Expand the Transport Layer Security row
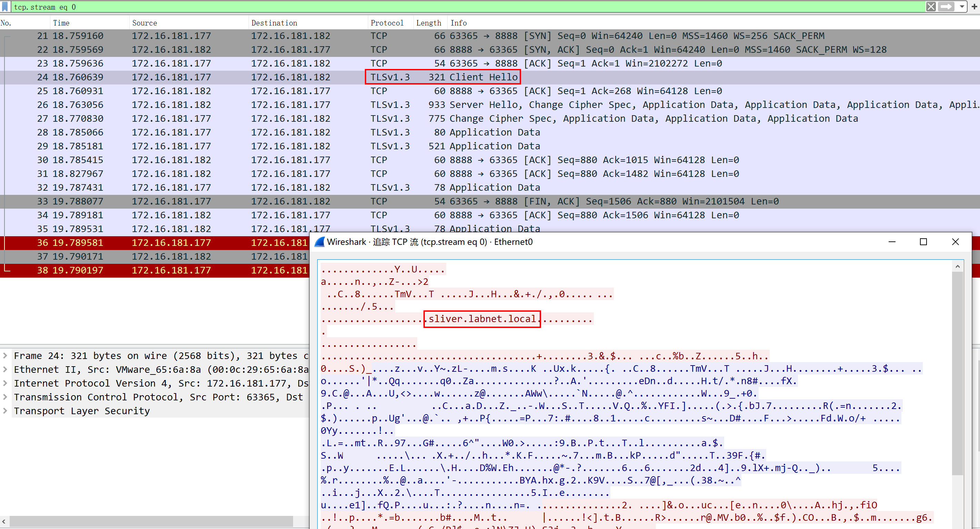Viewport: 980px width, 529px height. point(5,411)
